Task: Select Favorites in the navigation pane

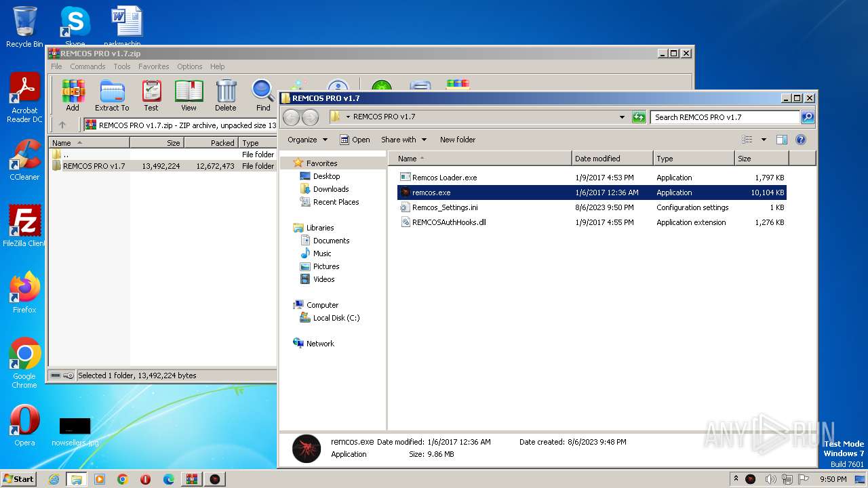Action: [x=321, y=163]
